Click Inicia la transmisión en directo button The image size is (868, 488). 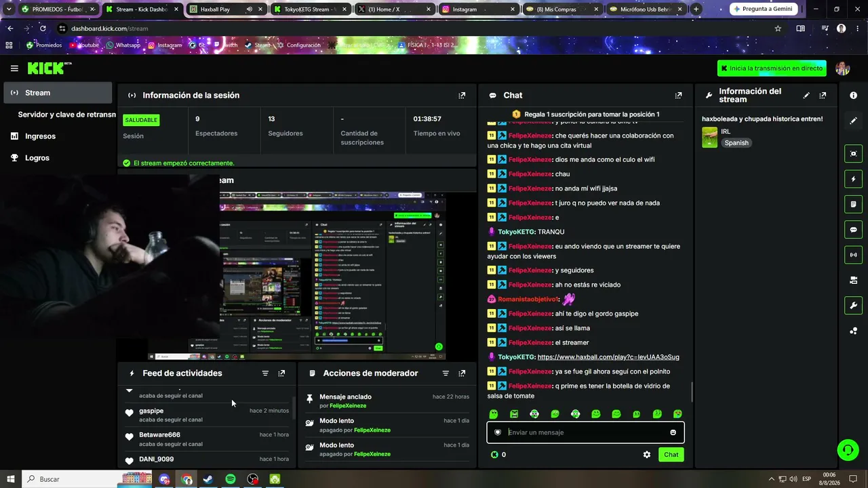click(x=772, y=68)
